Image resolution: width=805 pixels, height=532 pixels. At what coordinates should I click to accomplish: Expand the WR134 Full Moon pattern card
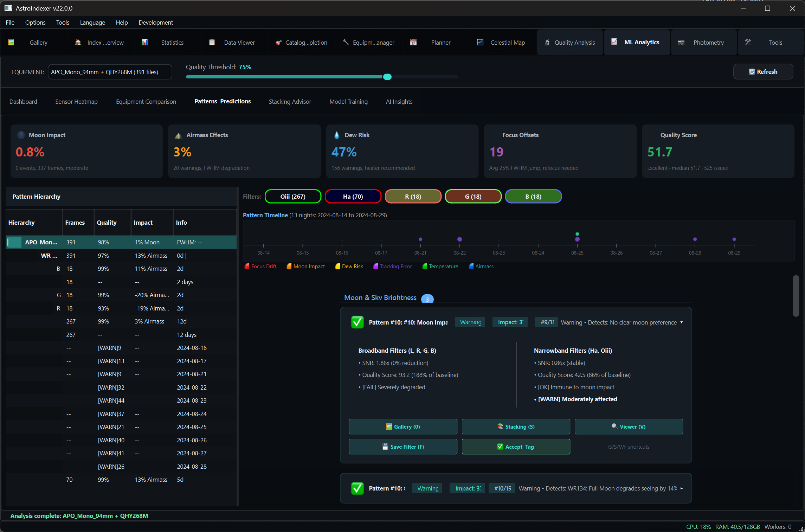(681, 488)
